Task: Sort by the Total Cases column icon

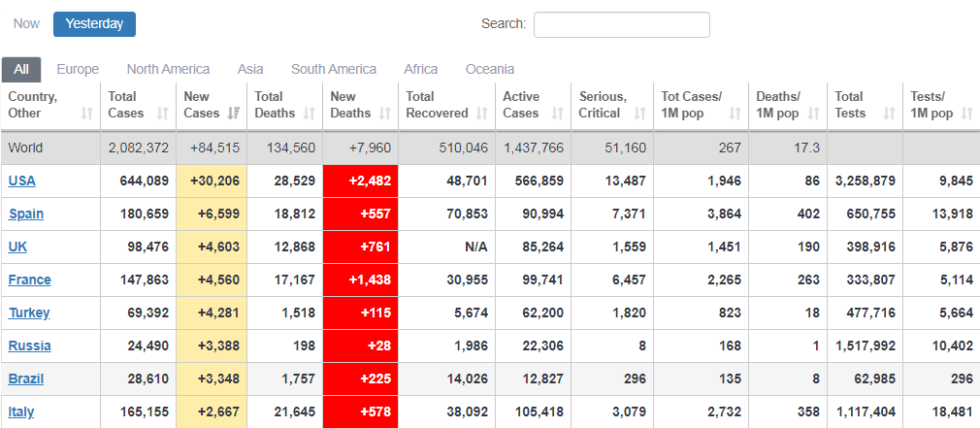Action: [162, 114]
